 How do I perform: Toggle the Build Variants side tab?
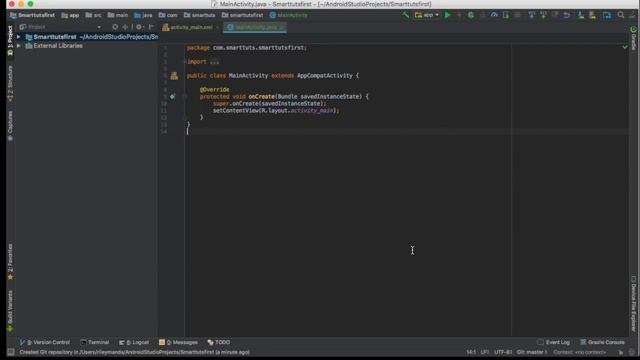click(x=10, y=311)
